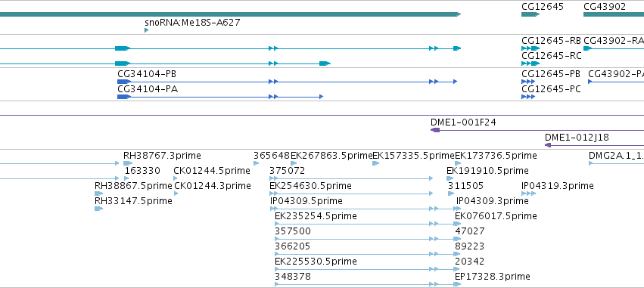
Task: Select the 366205 EST label
Action: (292, 246)
